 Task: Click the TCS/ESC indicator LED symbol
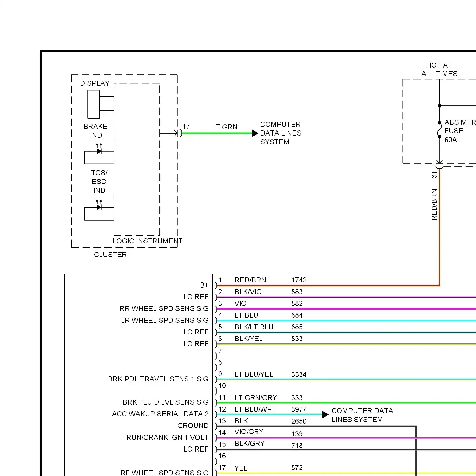tap(99, 207)
